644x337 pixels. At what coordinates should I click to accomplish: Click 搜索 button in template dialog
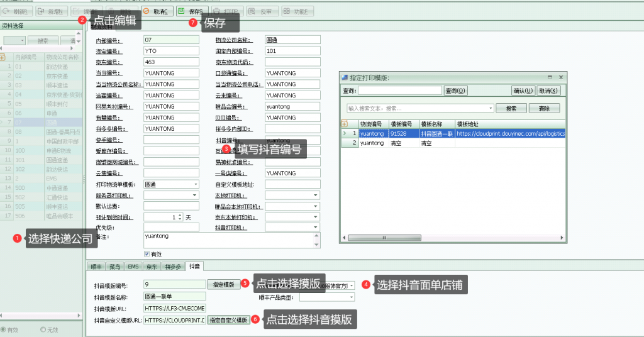coord(511,108)
